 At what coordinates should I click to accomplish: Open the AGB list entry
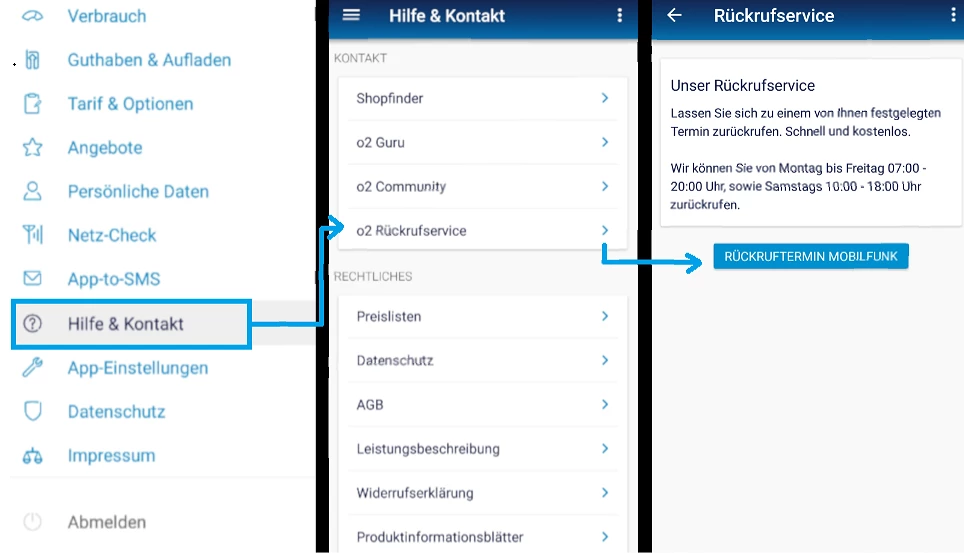click(x=370, y=405)
